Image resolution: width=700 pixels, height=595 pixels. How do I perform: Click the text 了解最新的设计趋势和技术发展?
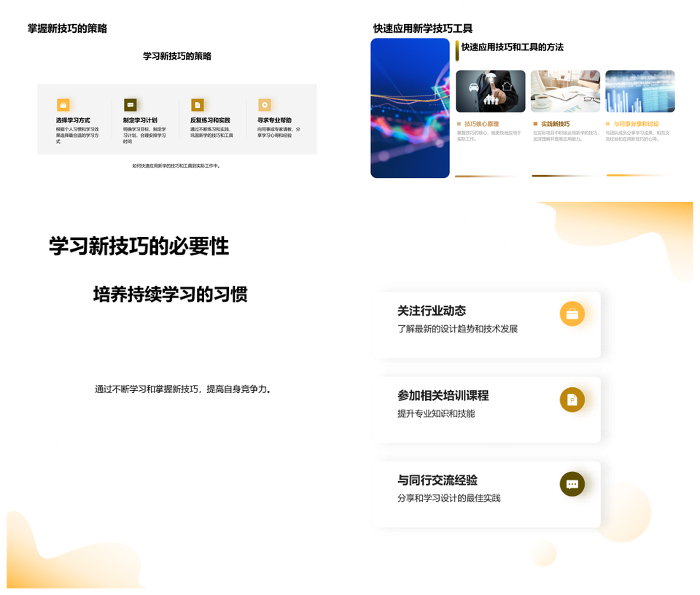click(458, 329)
